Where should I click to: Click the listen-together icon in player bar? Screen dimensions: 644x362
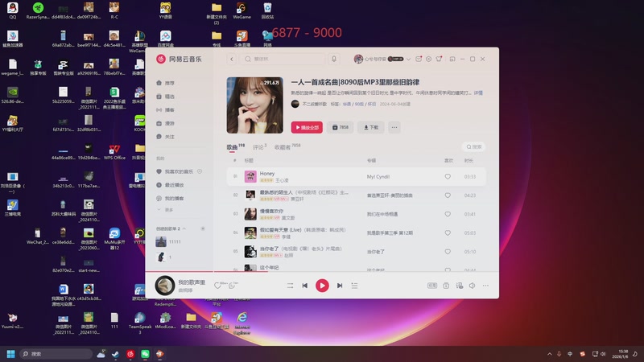click(x=459, y=286)
